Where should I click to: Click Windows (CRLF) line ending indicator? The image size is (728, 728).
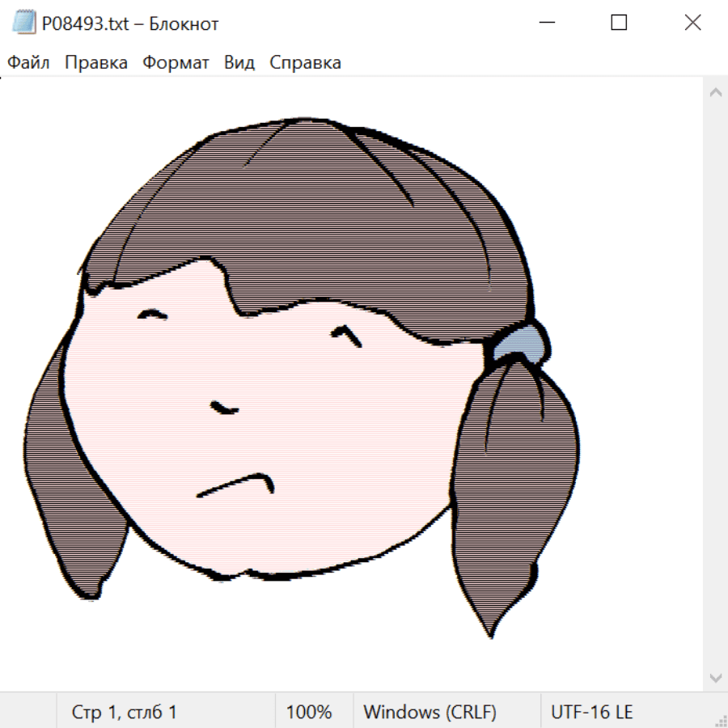point(430,713)
